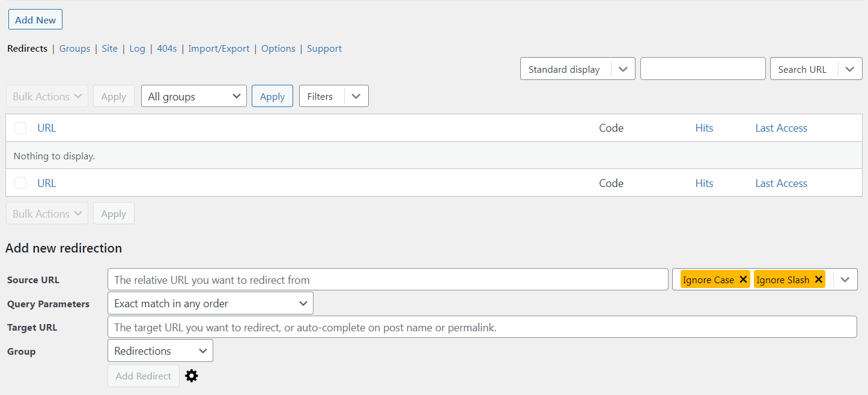Image resolution: width=868 pixels, height=395 pixels.
Task: Remove the Ignore Slash flag
Action: coord(819,279)
